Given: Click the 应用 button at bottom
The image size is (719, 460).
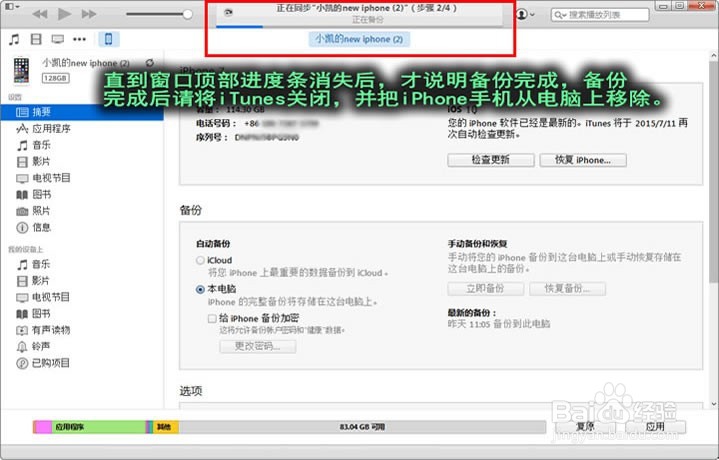Looking at the screenshot, I should [x=655, y=427].
